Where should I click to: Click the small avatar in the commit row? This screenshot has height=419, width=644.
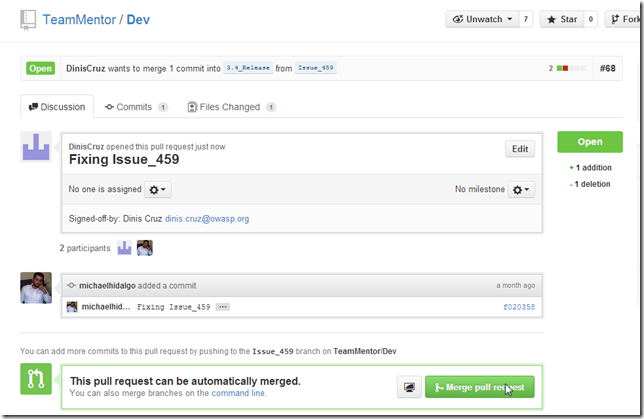click(72, 307)
